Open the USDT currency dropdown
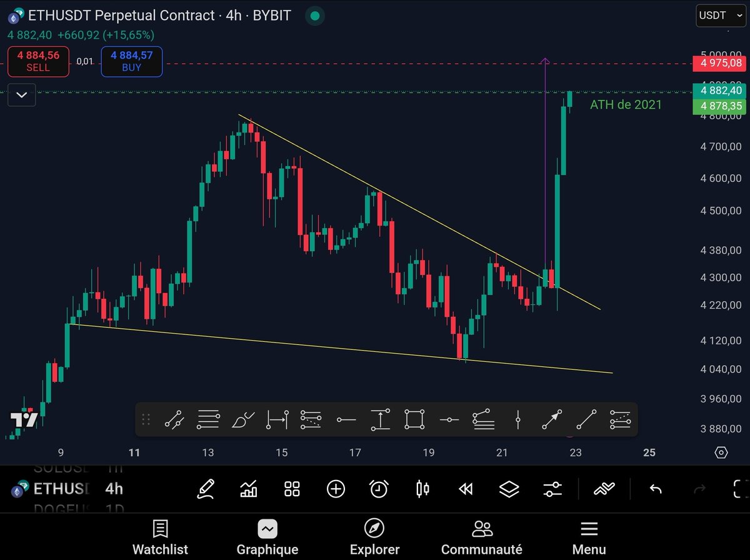The image size is (750, 560). pos(720,16)
